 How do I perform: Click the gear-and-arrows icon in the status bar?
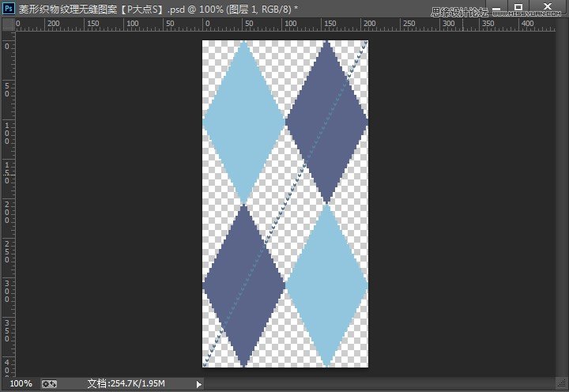[49, 383]
